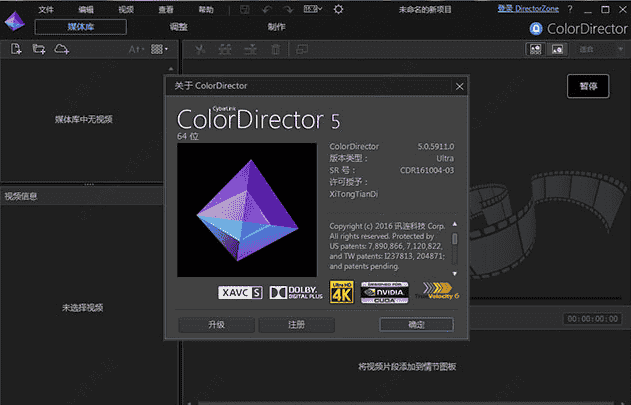This screenshot has width=631, height=405.
Task: Click the 升级 button in About dialog
Action: (x=216, y=325)
